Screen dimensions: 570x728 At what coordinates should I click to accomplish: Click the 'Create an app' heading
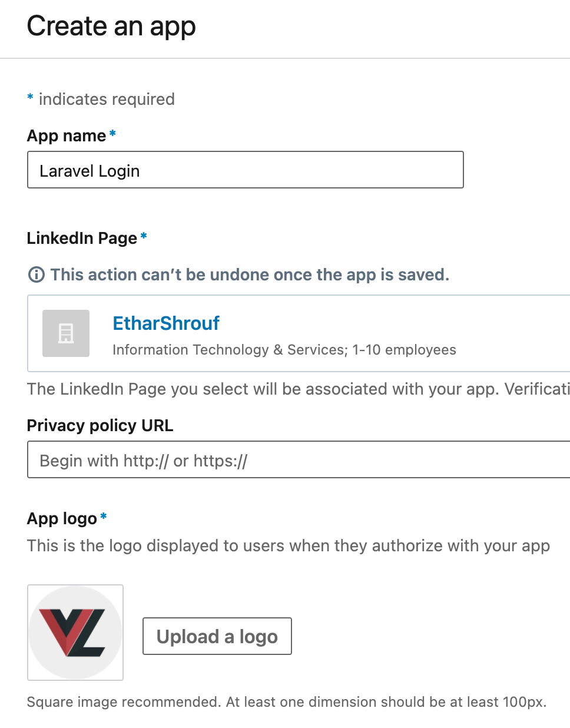[x=111, y=26]
